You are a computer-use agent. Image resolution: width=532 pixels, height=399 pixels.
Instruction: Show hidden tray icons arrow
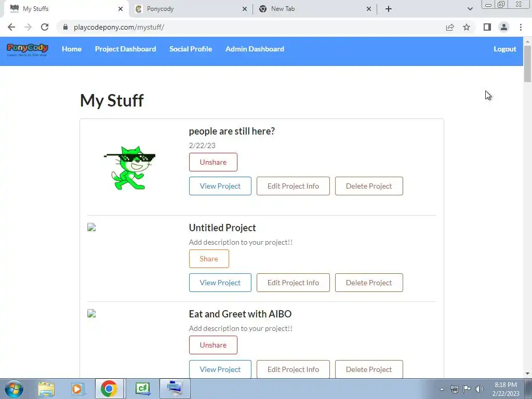coord(442,389)
